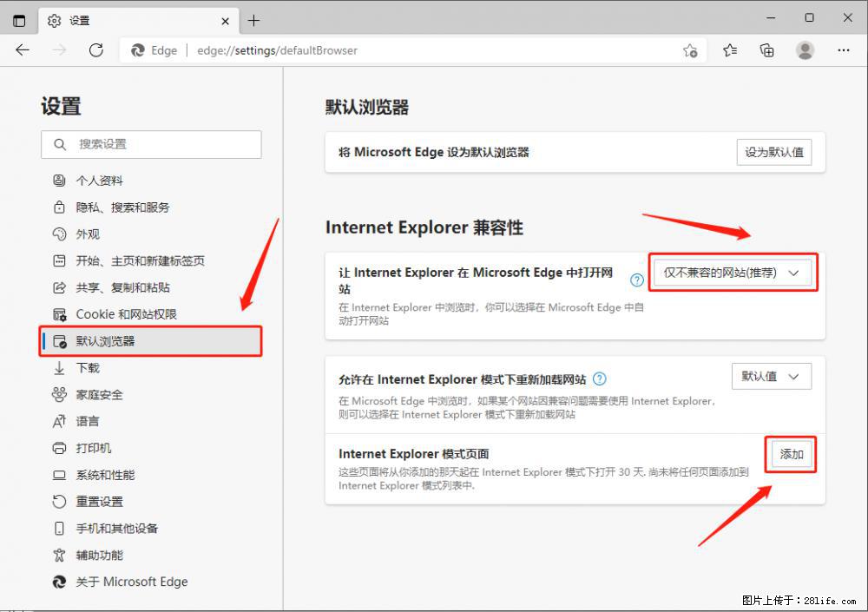Click 添加 to add an IE mode page
This screenshot has width=868, height=612.
[791, 453]
